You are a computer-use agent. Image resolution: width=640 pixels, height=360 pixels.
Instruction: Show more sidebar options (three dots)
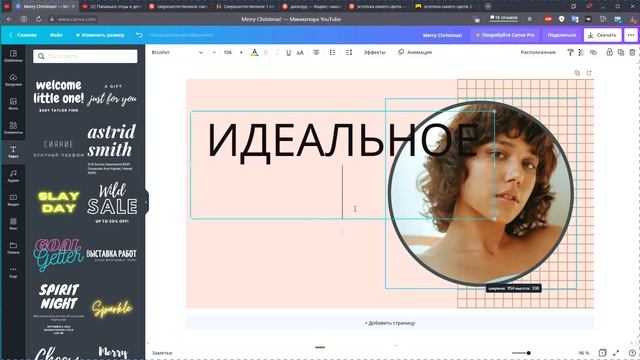tap(13, 272)
